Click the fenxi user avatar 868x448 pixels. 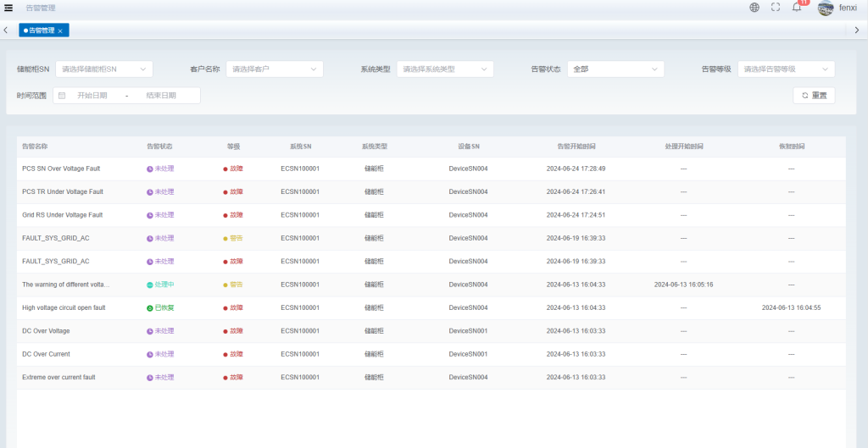[x=826, y=8]
